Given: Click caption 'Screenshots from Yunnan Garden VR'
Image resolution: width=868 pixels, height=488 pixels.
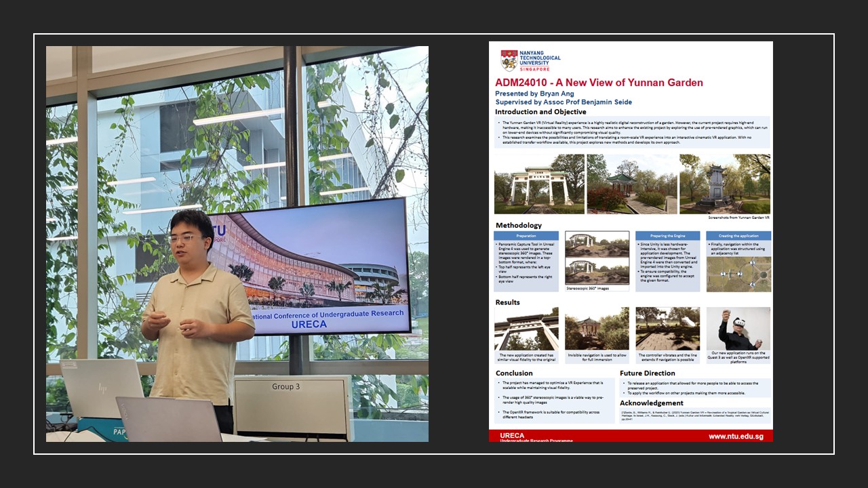Looking at the screenshot, I should coord(738,218).
